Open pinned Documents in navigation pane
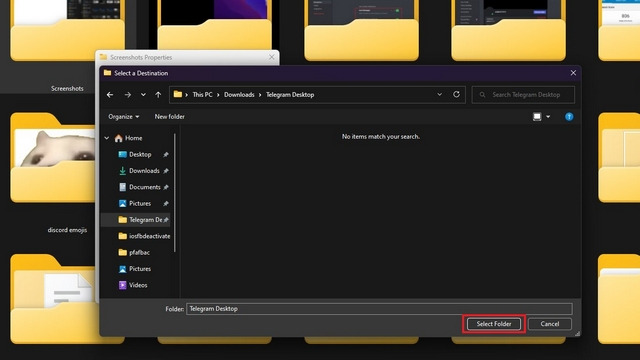This screenshot has width=640, height=360. 139,187
